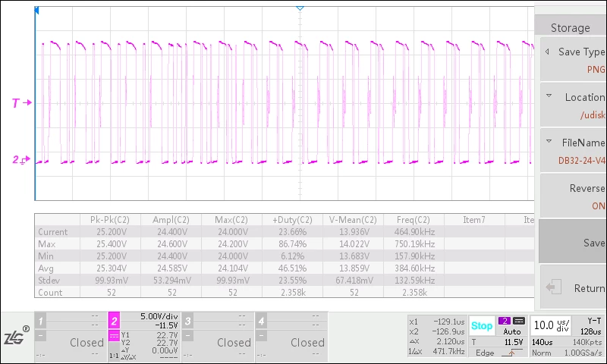
Task: Click the DB32-24-V4 file name value
Action: tap(581, 161)
